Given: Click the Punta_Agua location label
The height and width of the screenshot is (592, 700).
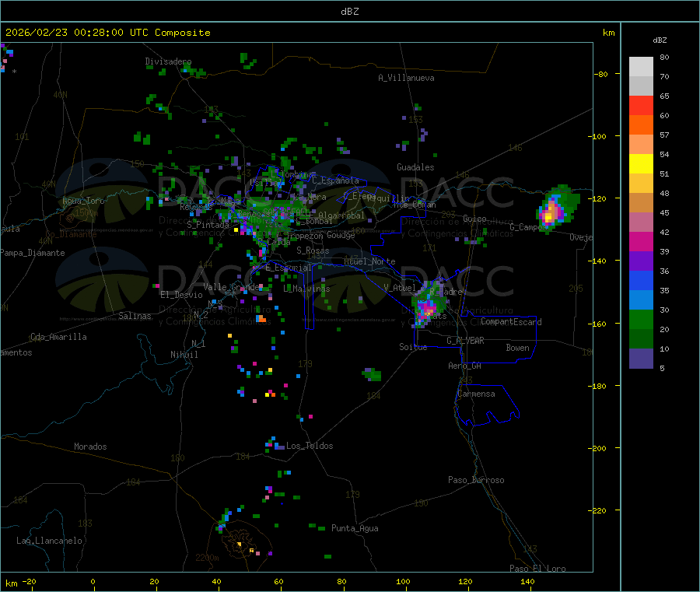Looking at the screenshot, I should 355,528.
